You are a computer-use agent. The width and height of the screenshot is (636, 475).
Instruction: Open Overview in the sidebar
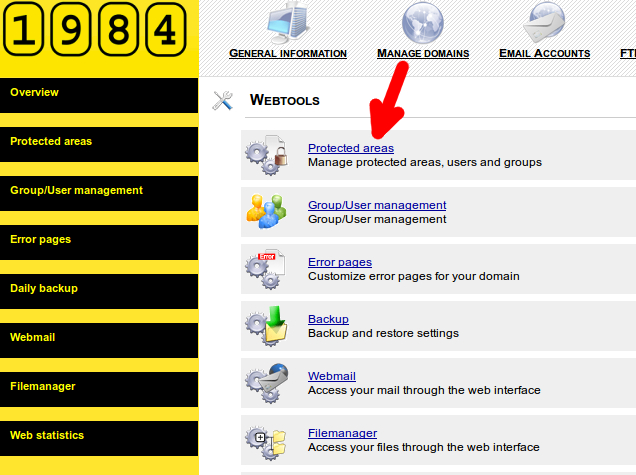click(99, 93)
